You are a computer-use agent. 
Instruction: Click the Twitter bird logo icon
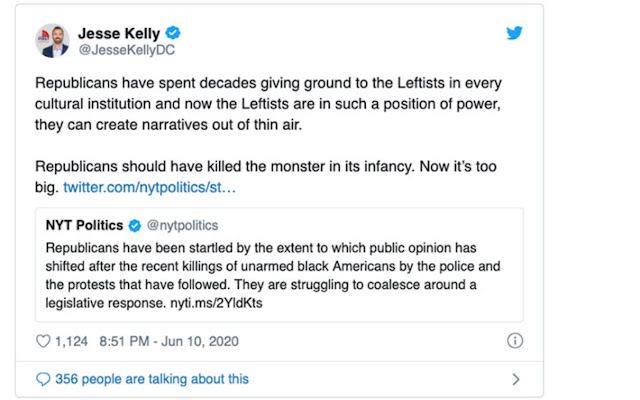(x=514, y=33)
